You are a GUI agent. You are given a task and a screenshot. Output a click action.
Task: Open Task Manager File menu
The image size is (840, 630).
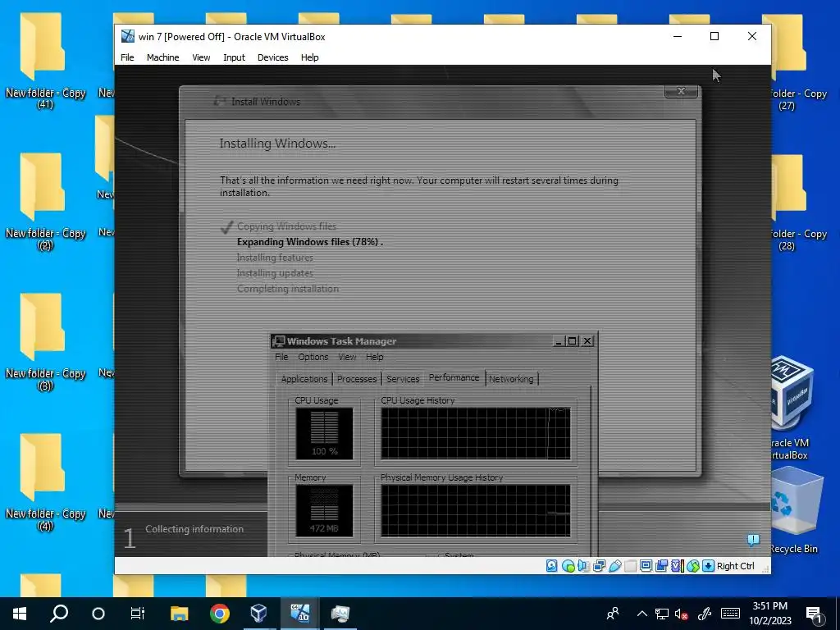281,357
